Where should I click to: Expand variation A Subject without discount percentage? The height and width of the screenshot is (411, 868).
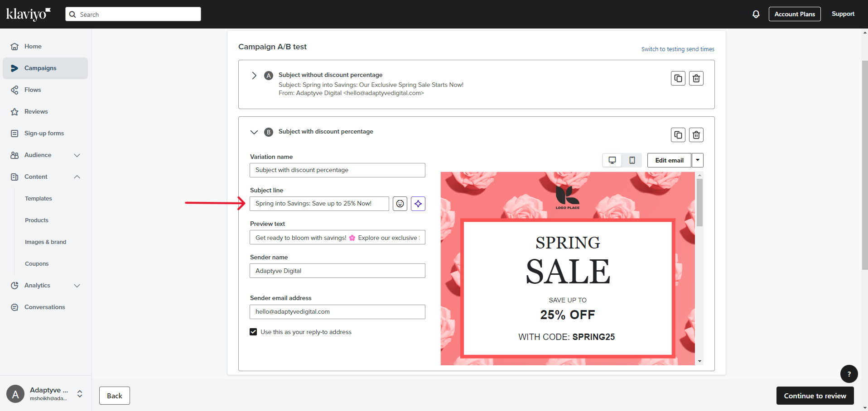(x=254, y=76)
